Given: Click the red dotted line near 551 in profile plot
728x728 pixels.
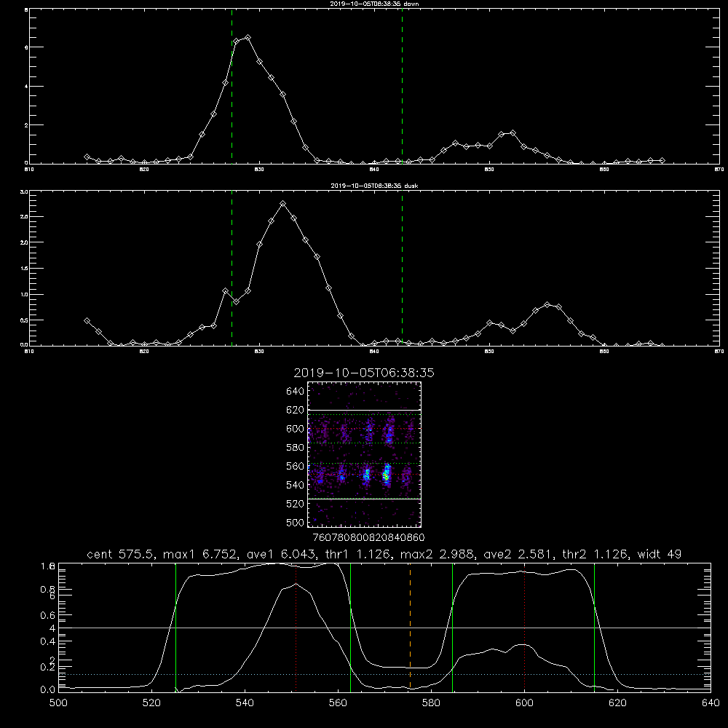Looking at the screenshot, I should pyautogui.click(x=296, y=628).
